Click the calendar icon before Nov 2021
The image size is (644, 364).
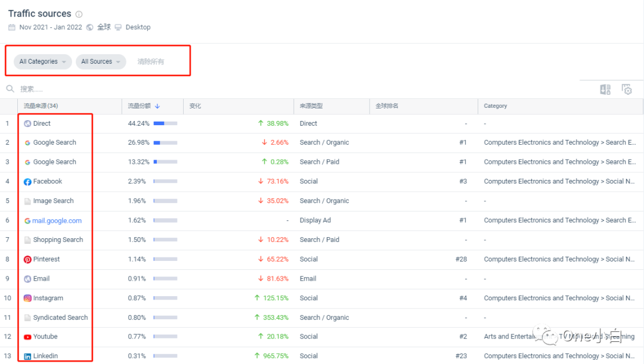coord(11,27)
